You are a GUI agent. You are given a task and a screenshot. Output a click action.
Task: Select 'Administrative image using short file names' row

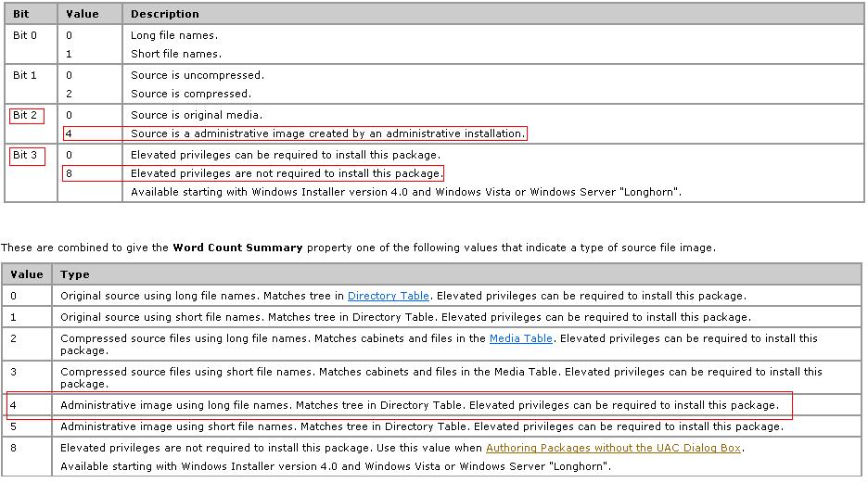(421, 426)
